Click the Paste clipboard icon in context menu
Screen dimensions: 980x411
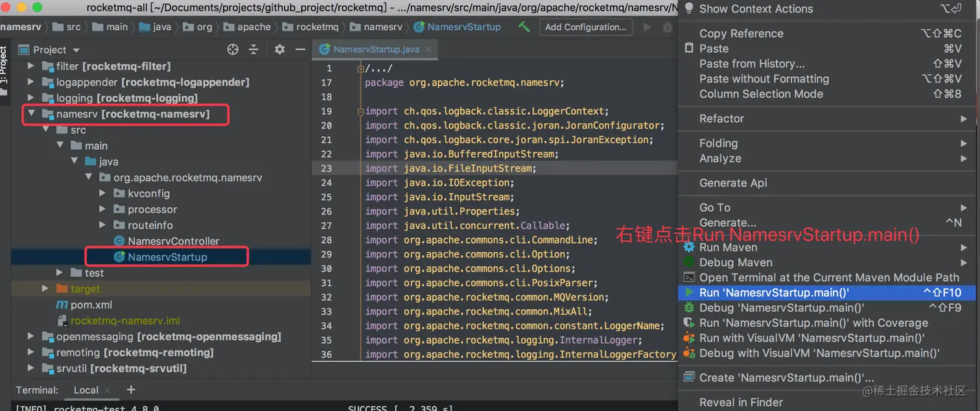click(x=689, y=49)
